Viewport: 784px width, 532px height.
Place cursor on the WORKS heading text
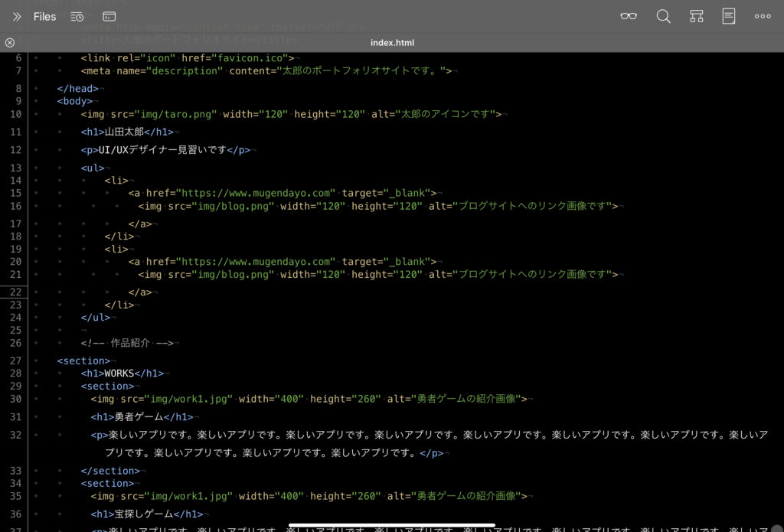click(x=119, y=374)
